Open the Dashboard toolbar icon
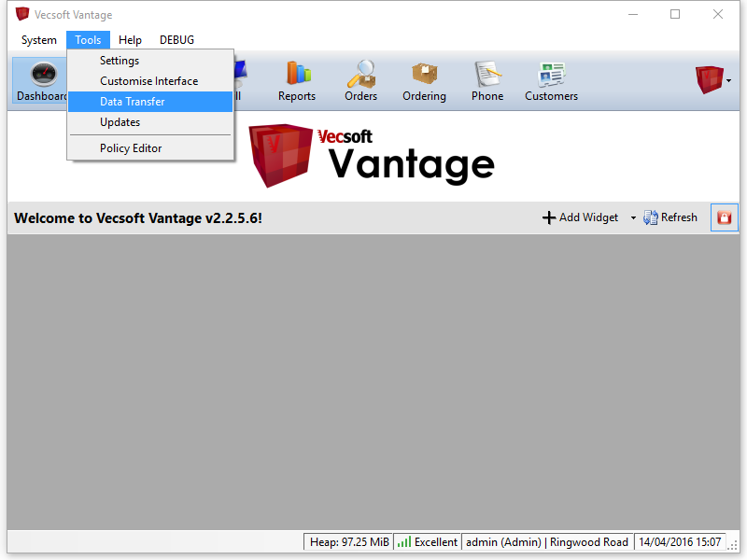 (40, 80)
